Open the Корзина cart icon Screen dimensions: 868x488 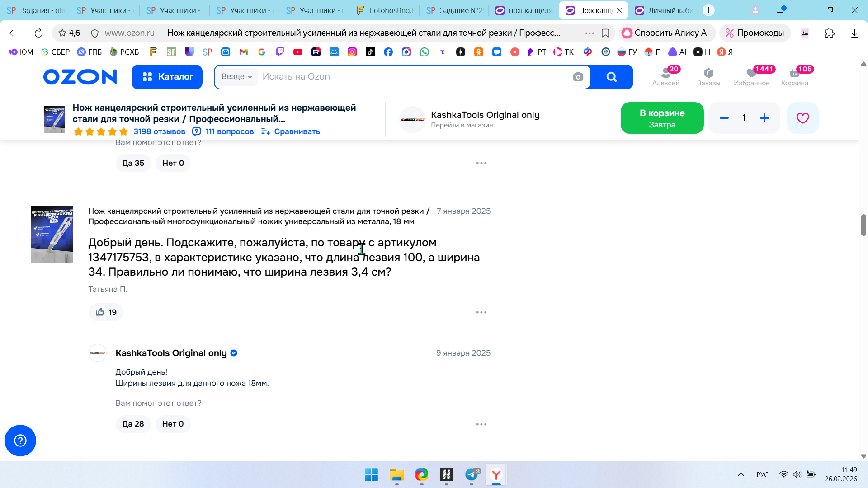click(794, 76)
